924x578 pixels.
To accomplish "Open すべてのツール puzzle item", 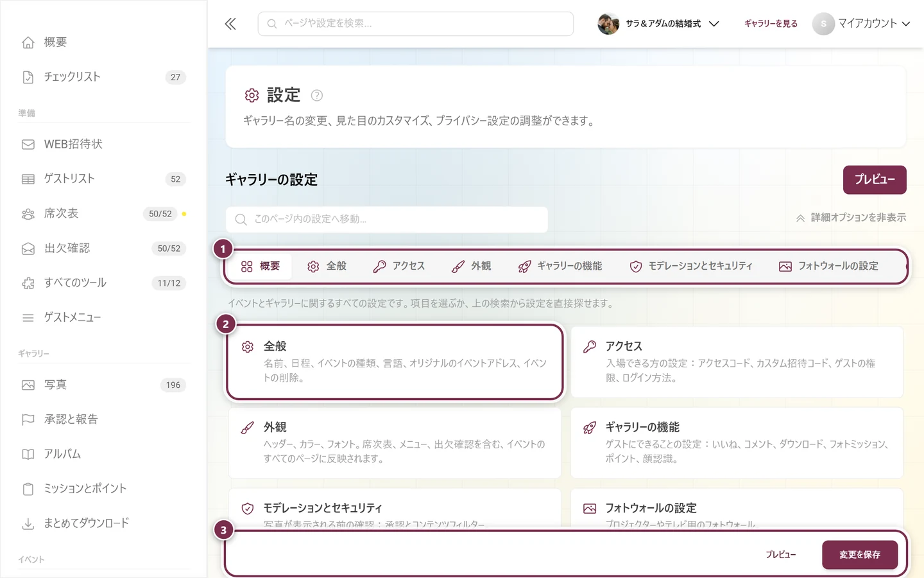I will [x=103, y=283].
